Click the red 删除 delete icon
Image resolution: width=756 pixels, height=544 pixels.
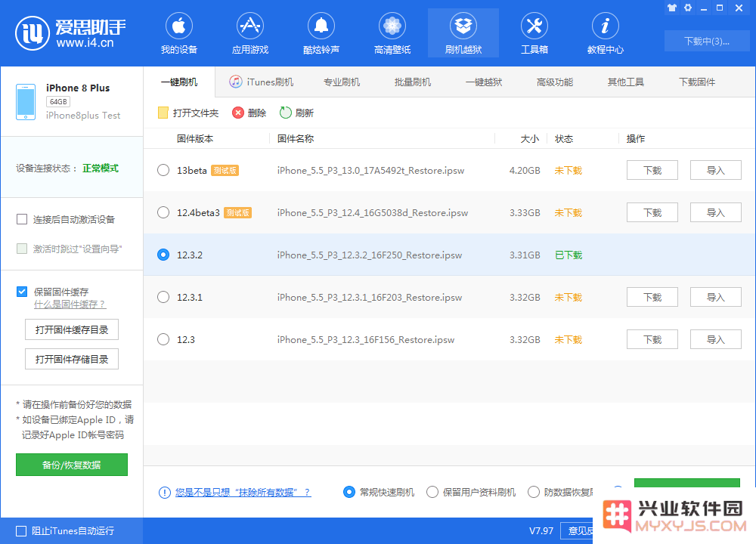coord(237,113)
